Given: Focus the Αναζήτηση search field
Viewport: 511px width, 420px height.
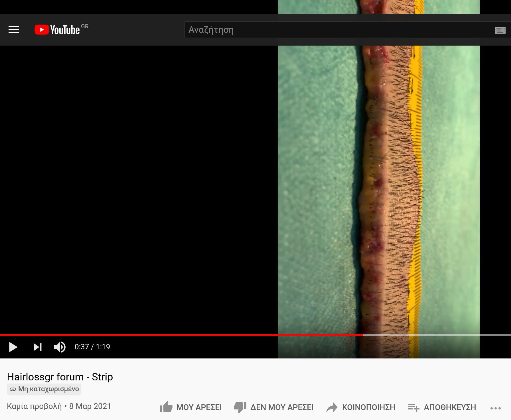Looking at the screenshot, I should coord(336,30).
